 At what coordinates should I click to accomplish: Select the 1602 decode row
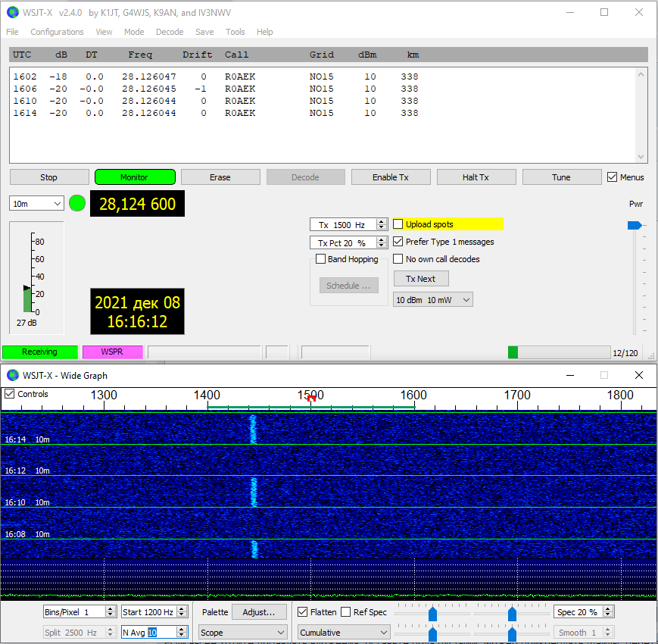click(x=216, y=77)
